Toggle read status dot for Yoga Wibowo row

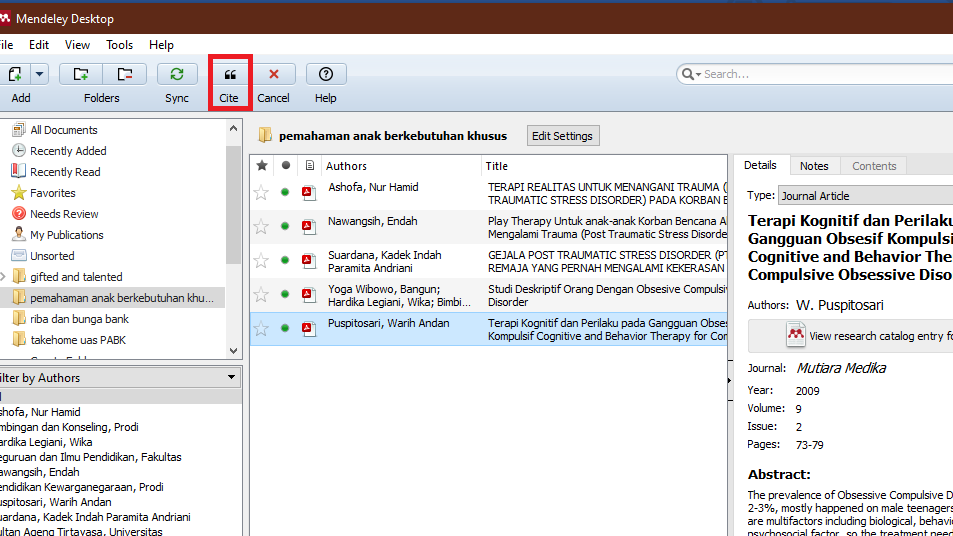point(285,294)
